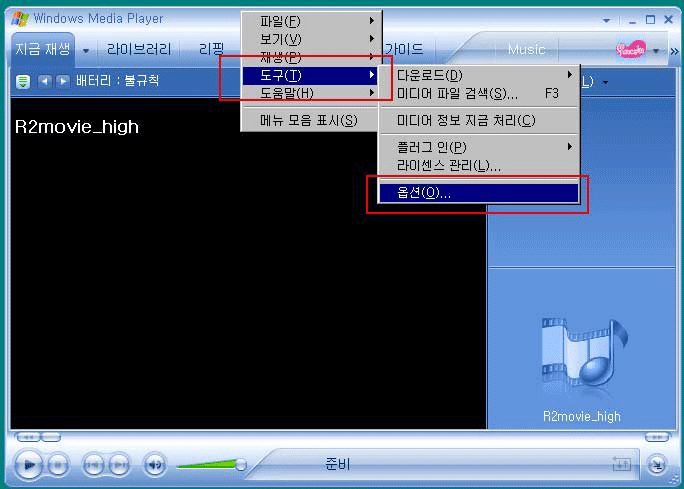684x489 pixels.
Task: Go to previous visualization arrow
Action: tap(44, 81)
